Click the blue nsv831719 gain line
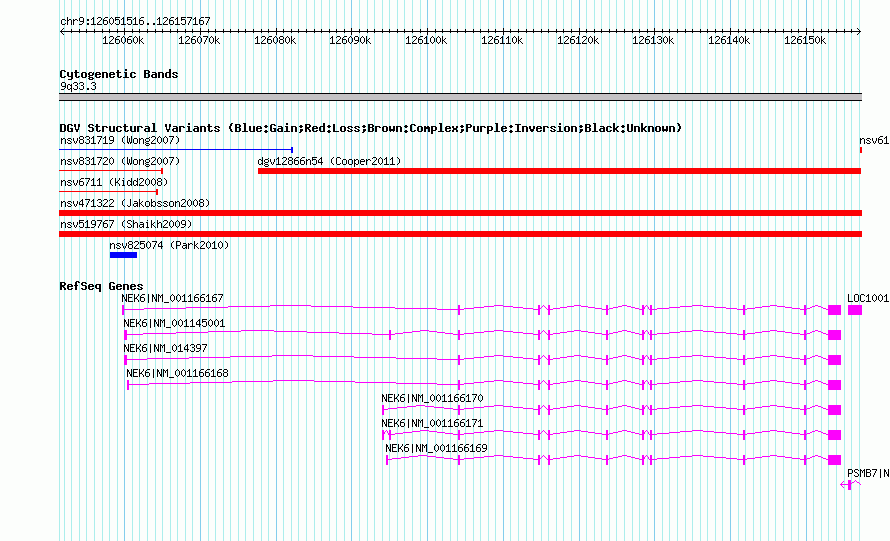 point(176,150)
